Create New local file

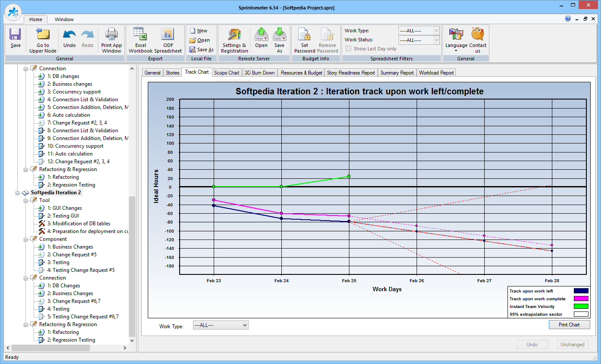pyautogui.click(x=199, y=31)
